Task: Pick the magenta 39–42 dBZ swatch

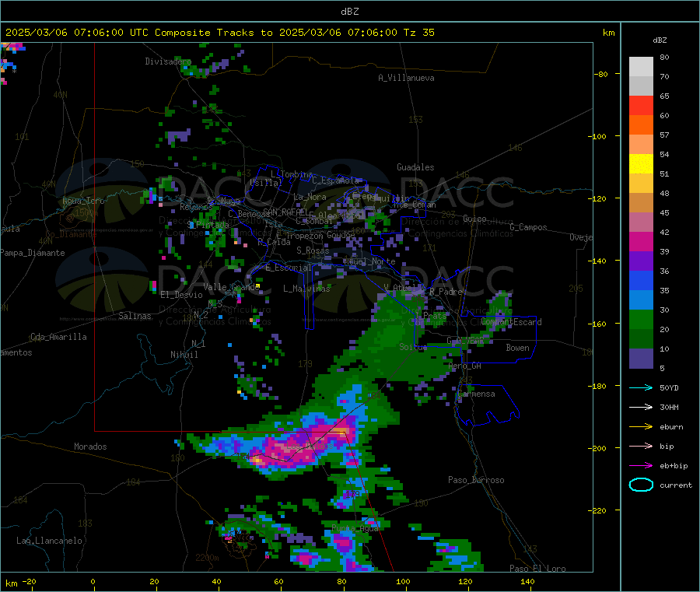Action: [x=641, y=241]
